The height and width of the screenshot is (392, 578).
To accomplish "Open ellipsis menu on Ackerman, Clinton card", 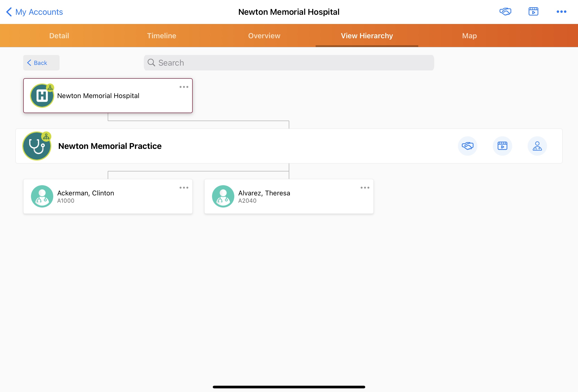I will click(x=184, y=188).
